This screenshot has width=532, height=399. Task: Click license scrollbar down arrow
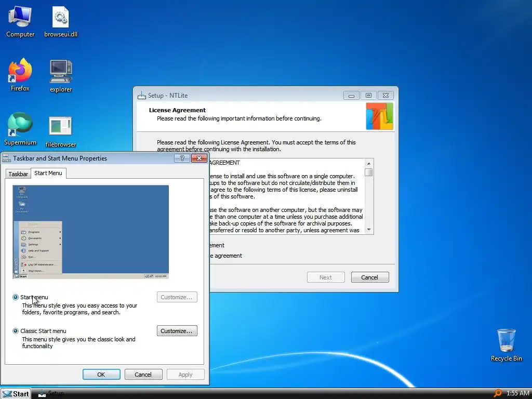369,230
